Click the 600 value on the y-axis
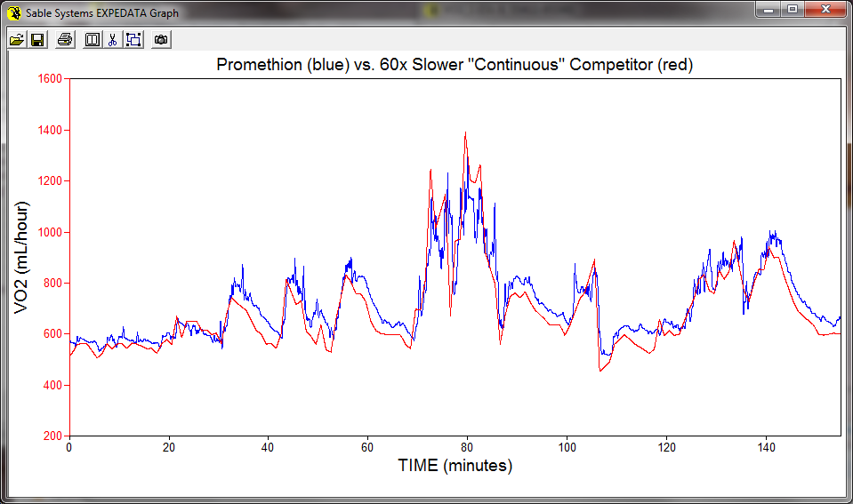The image size is (853, 504). pos(52,334)
